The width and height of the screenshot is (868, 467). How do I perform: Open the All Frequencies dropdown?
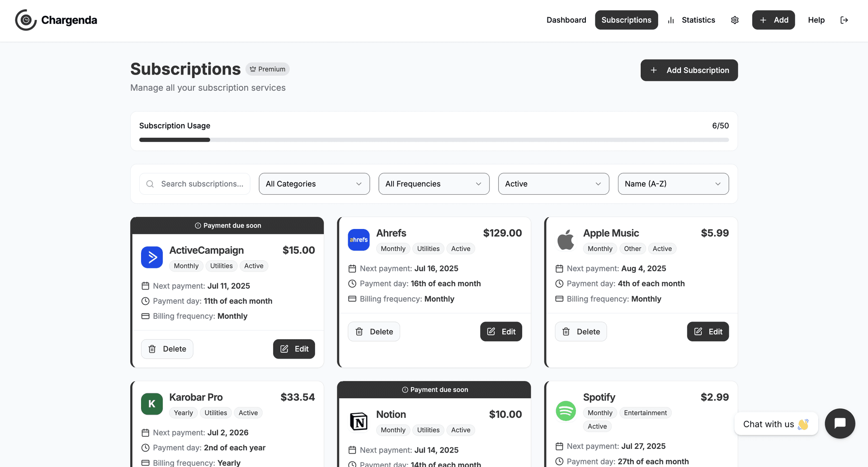pyautogui.click(x=434, y=184)
